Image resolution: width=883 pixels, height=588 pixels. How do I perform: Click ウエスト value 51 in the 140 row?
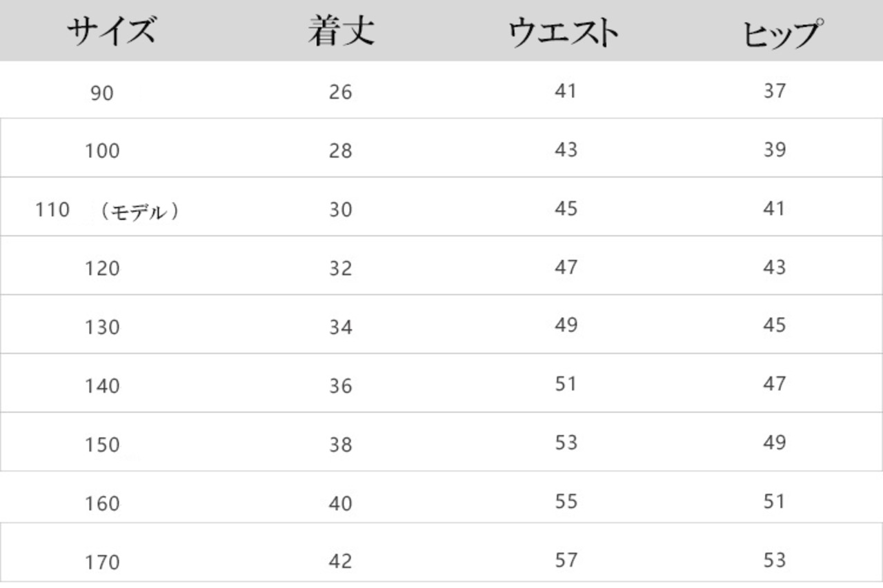point(566,384)
